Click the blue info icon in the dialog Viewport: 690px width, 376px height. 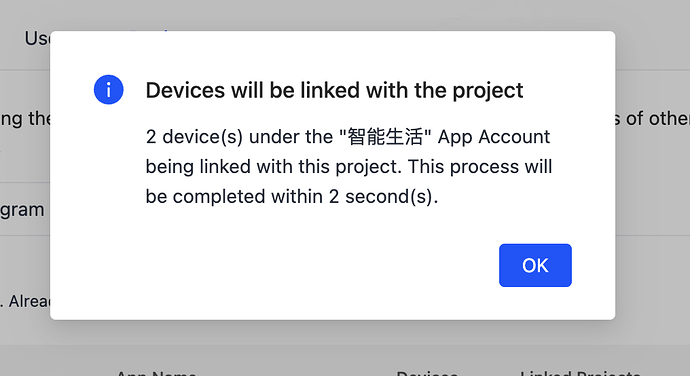click(x=109, y=90)
